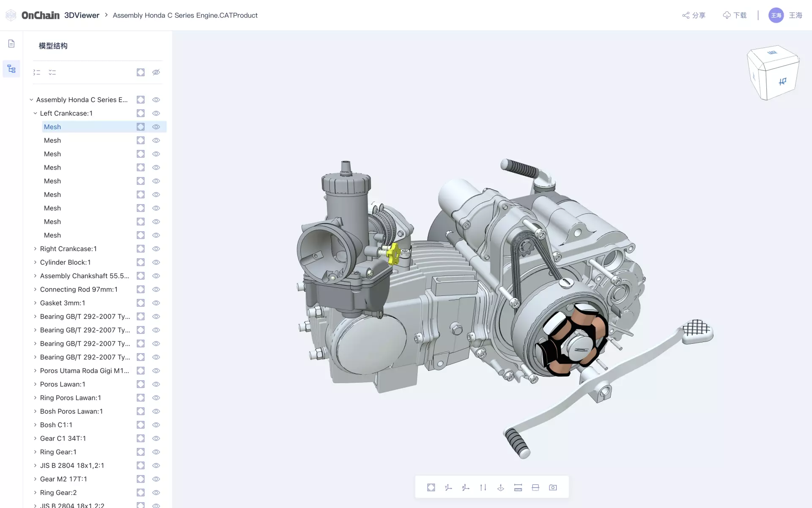Select the explode view tool

click(x=501, y=487)
